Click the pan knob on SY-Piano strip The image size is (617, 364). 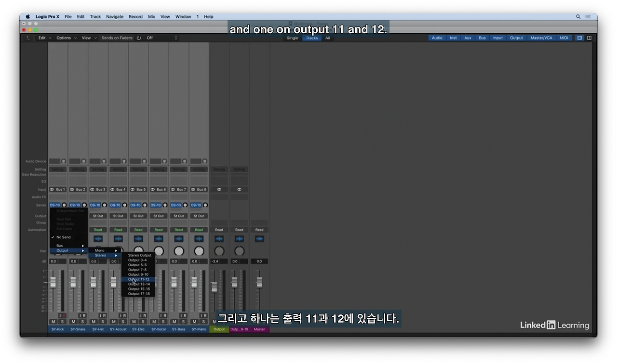(199, 251)
